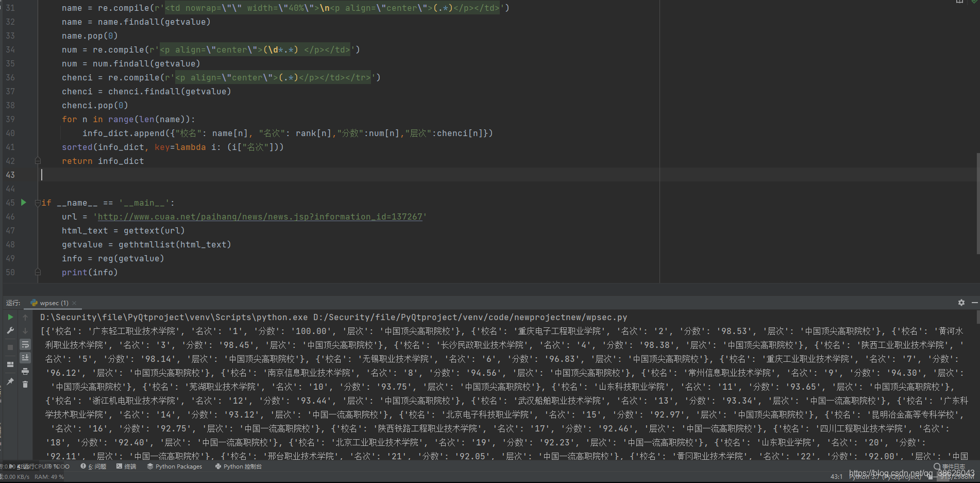Open the 事件日志 event log

coord(949,467)
